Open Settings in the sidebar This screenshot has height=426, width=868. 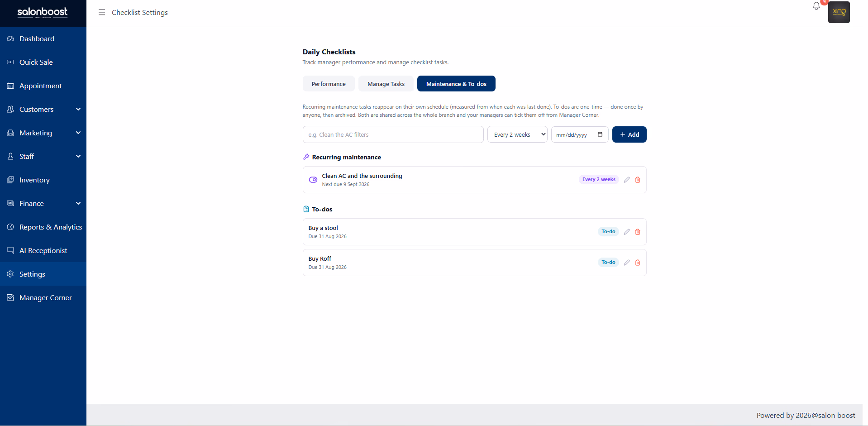click(43, 274)
